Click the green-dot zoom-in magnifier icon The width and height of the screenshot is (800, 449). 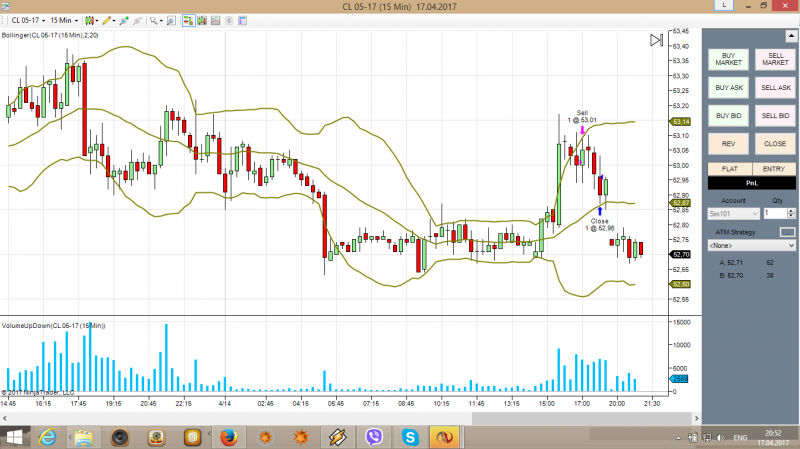[123, 20]
